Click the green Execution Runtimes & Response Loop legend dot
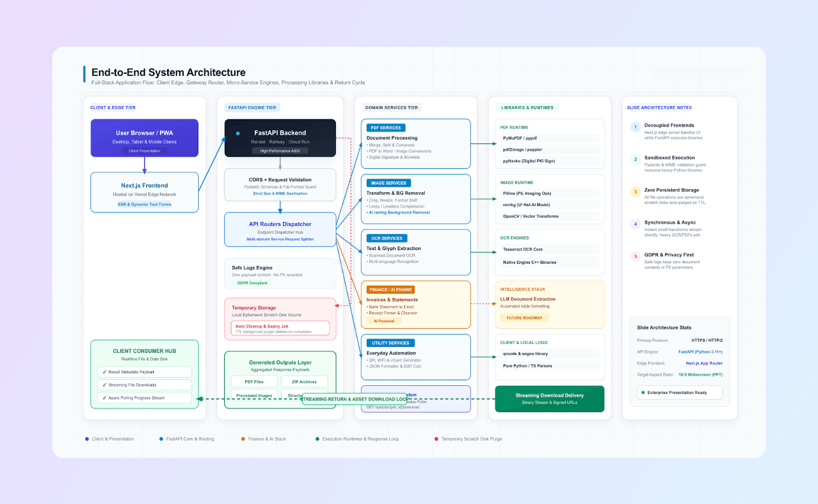The height and width of the screenshot is (504, 818). coord(317,439)
